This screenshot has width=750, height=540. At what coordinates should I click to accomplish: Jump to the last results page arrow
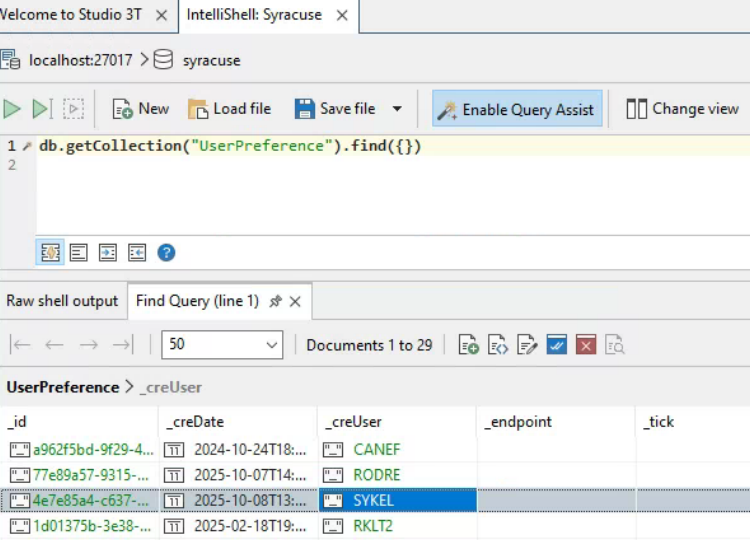click(122, 345)
